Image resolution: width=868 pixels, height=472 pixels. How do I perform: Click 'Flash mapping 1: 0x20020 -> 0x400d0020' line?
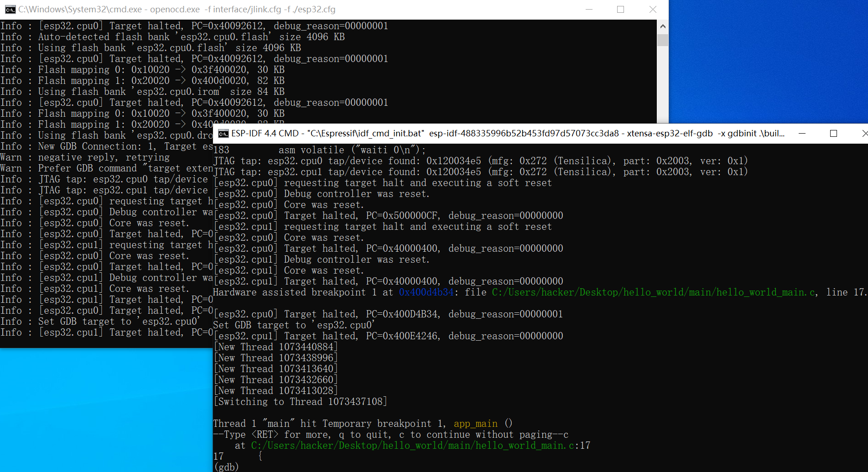pos(142,81)
